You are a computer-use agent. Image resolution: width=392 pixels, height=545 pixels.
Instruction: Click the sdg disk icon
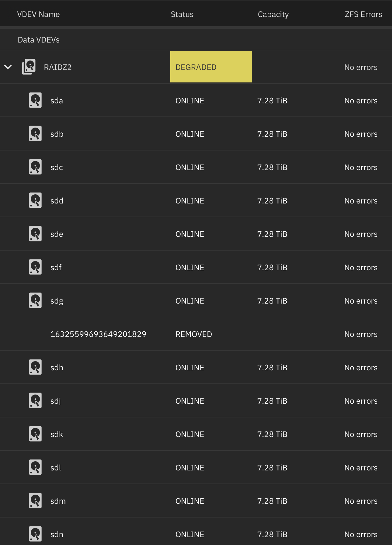tap(35, 301)
